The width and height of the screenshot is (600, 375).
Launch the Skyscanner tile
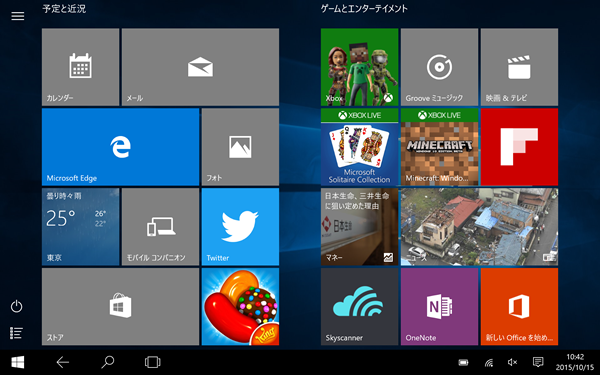click(359, 307)
